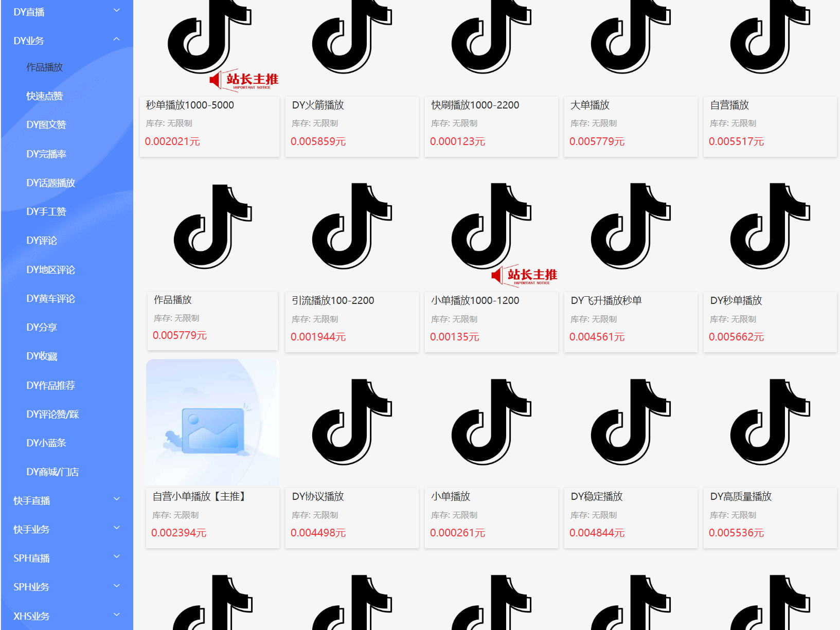Expand the XHS业务 sidebar section
This screenshot has height=630, width=840.
[66, 616]
